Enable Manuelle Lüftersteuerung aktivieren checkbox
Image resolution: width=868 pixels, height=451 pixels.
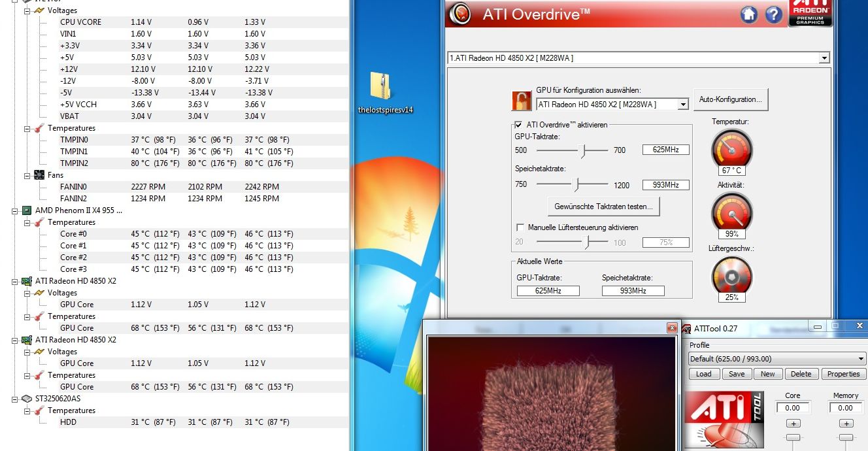pos(520,227)
